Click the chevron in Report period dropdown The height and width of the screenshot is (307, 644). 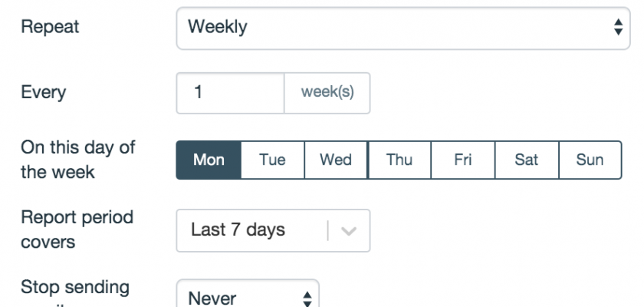[x=347, y=230]
